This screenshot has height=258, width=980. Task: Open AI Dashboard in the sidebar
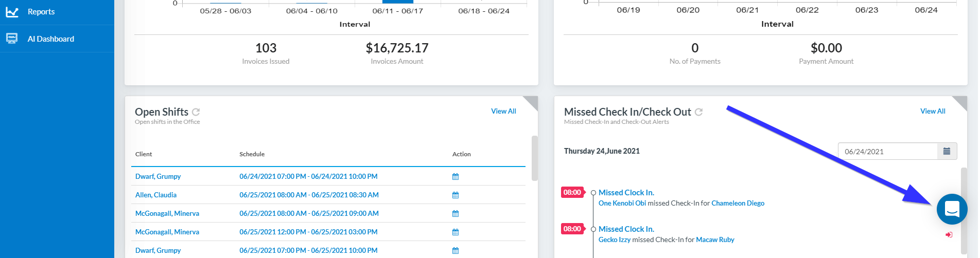click(50, 39)
